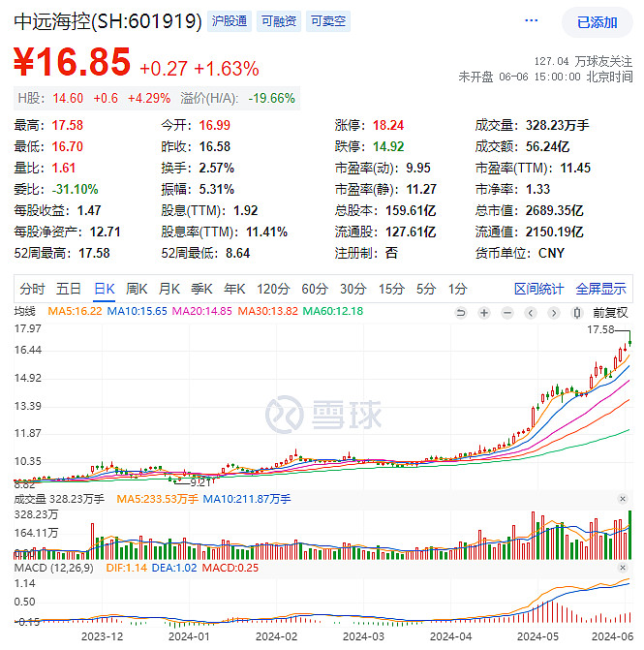Click the DIF:1.14 indicator value
The height and width of the screenshot is (650, 644).
tap(127, 568)
